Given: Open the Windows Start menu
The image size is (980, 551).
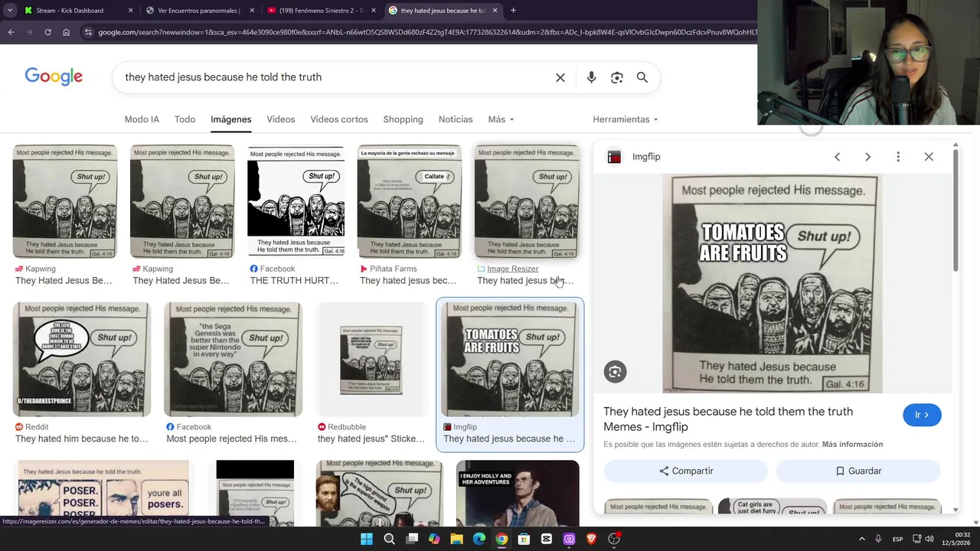Looking at the screenshot, I should tap(367, 539).
